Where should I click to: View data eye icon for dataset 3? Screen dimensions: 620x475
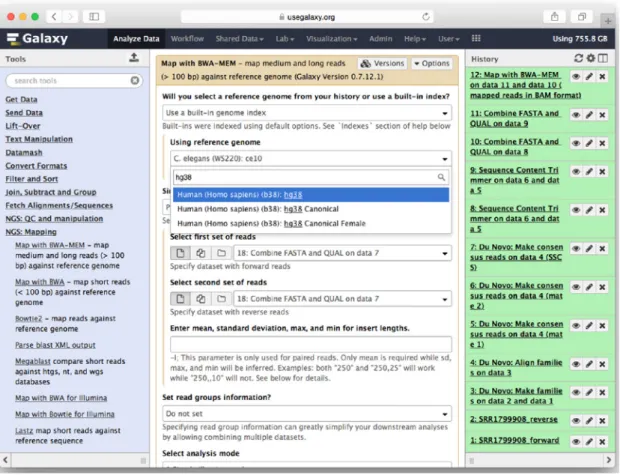tap(576, 392)
